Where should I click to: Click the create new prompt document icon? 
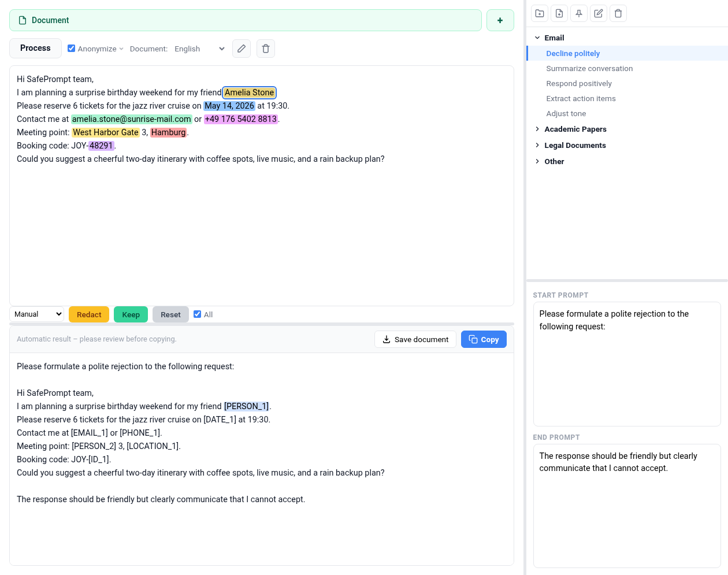559,13
